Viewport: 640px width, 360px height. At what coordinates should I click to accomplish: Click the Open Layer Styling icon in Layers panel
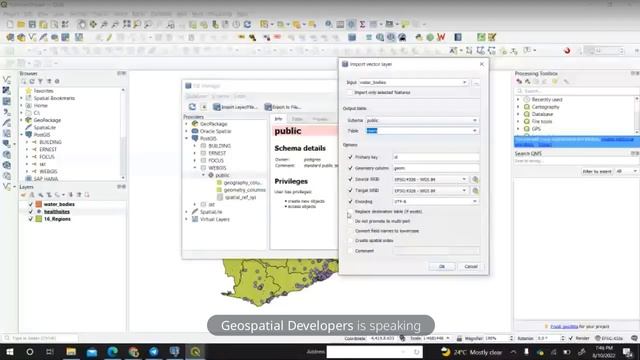[23, 195]
